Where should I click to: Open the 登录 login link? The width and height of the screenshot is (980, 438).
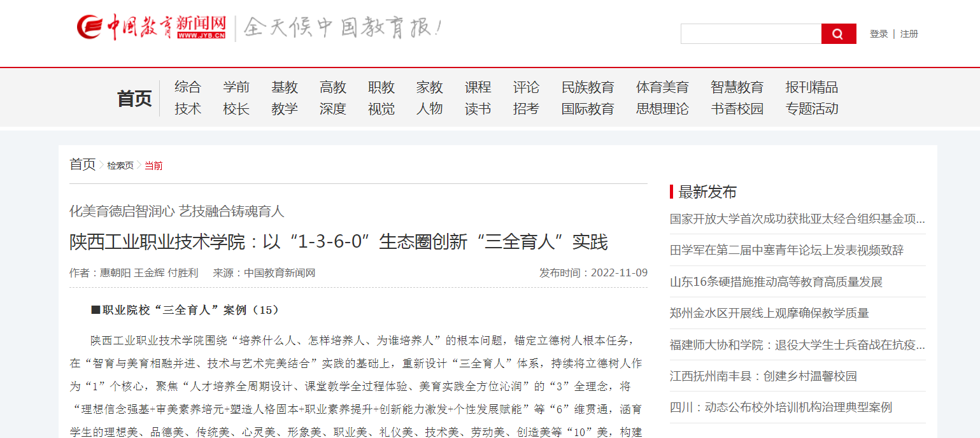point(879,34)
